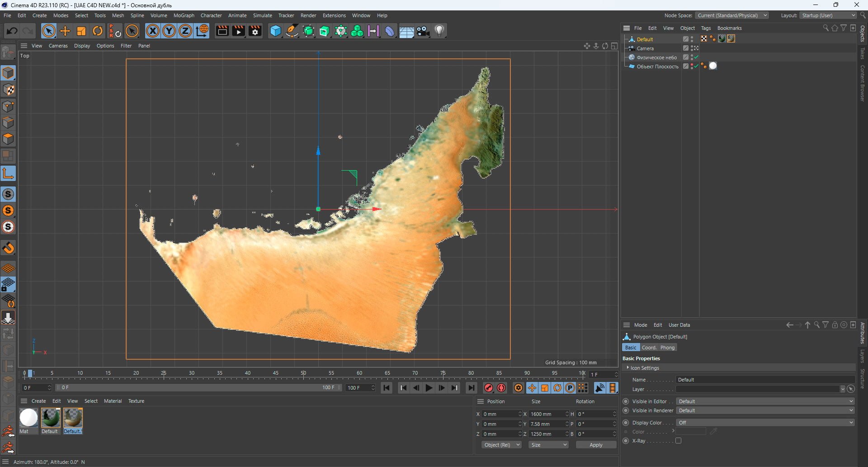Open the Object (Rel) coordinate dropdown
The width and height of the screenshot is (868, 467).
501,445
